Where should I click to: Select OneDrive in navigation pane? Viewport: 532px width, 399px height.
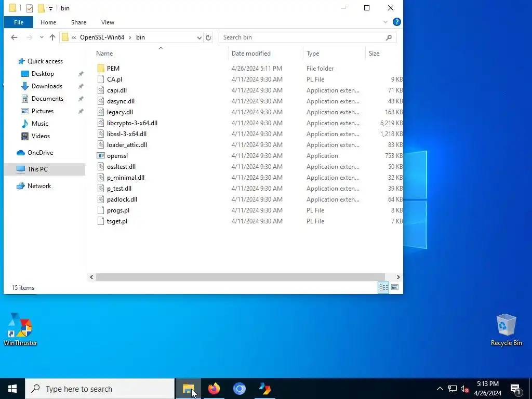(x=40, y=153)
